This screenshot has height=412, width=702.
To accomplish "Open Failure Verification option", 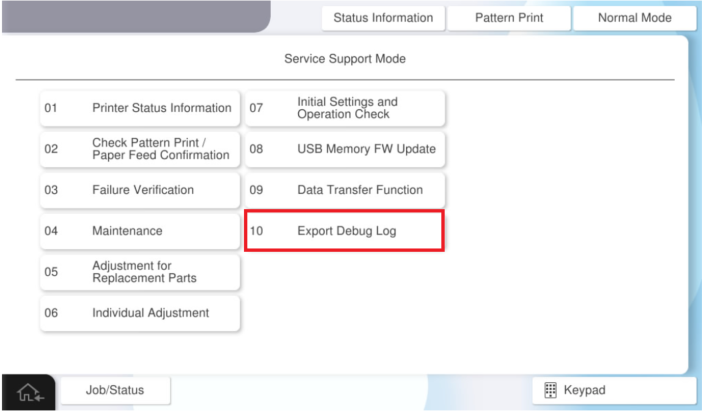I will pos(141,190).
